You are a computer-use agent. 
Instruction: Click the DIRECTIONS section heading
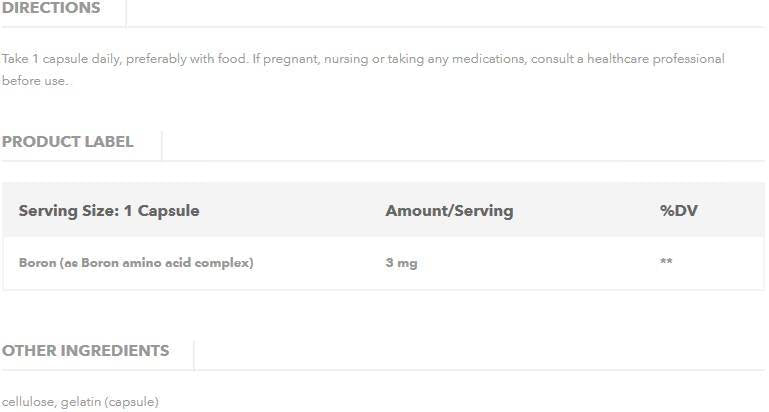[51, 8]
